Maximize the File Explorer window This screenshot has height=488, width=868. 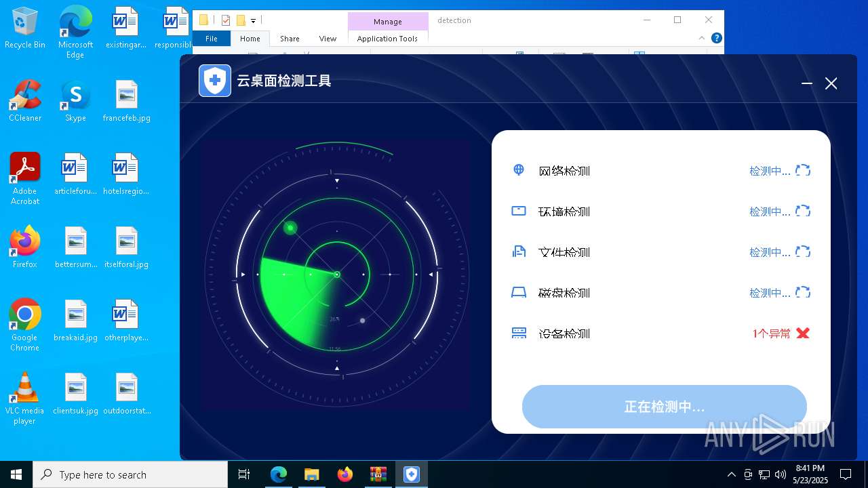pyautogui.click(x=677, y=20)
